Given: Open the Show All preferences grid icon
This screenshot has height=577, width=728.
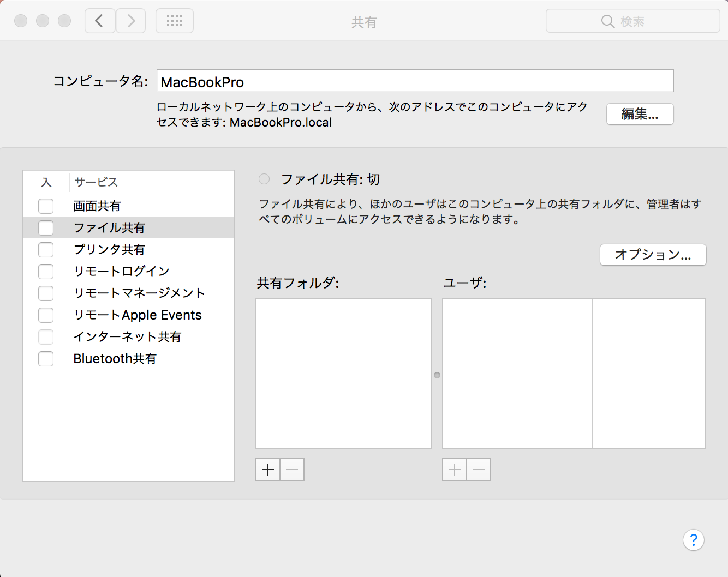Looking at the screenshot, I should point(174,20).
